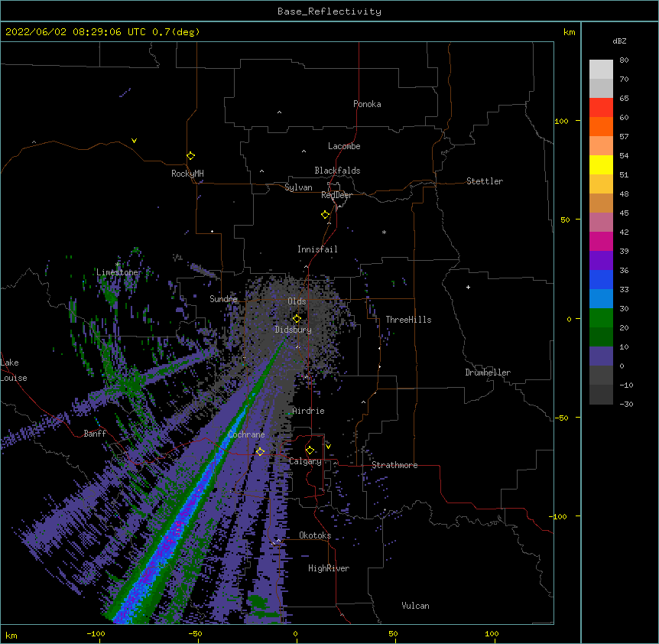Click the white caret marker west of Lacombe
This screenshot has height=644, width=659.
tap(304, 151)
